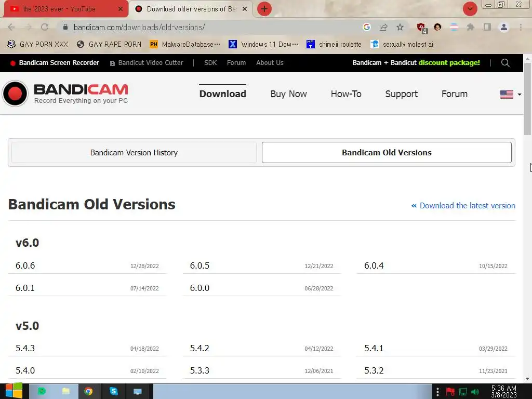Click Download the latest version link

463,206
